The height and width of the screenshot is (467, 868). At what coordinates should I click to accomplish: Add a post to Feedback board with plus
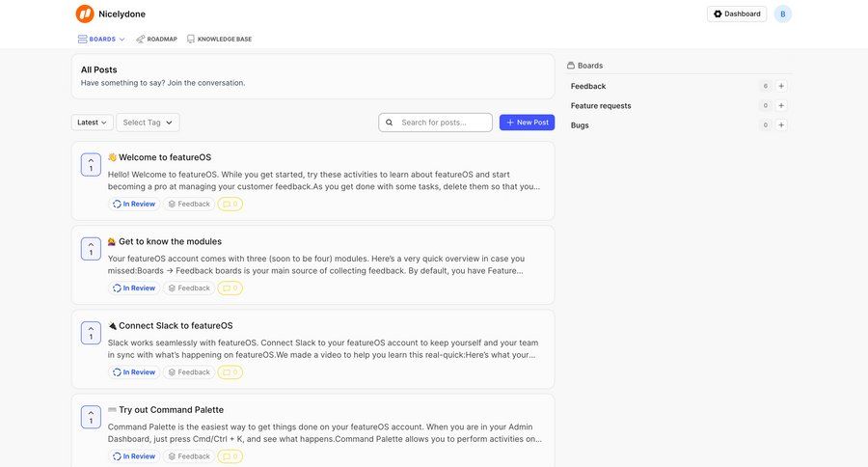pos(781,86)
